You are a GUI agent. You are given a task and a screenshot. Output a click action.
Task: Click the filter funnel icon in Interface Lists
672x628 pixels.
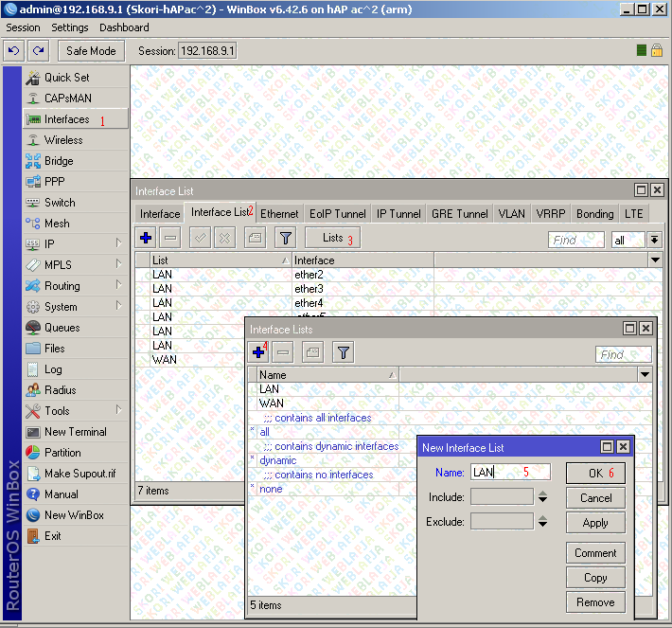(x=343, y=353)
